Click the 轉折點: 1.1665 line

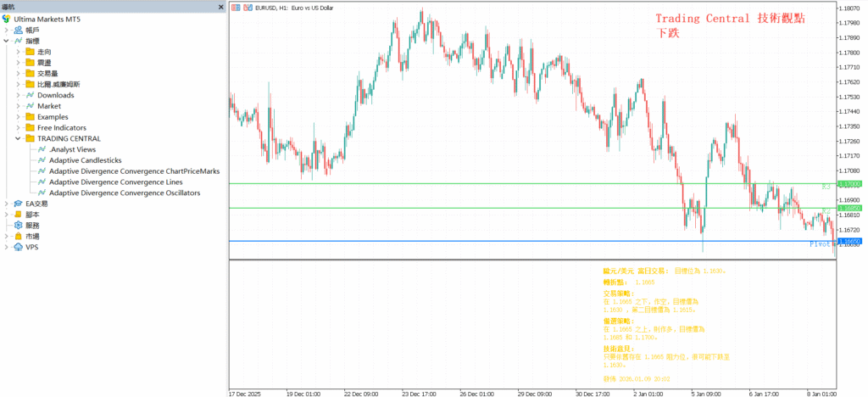[629, 282]
